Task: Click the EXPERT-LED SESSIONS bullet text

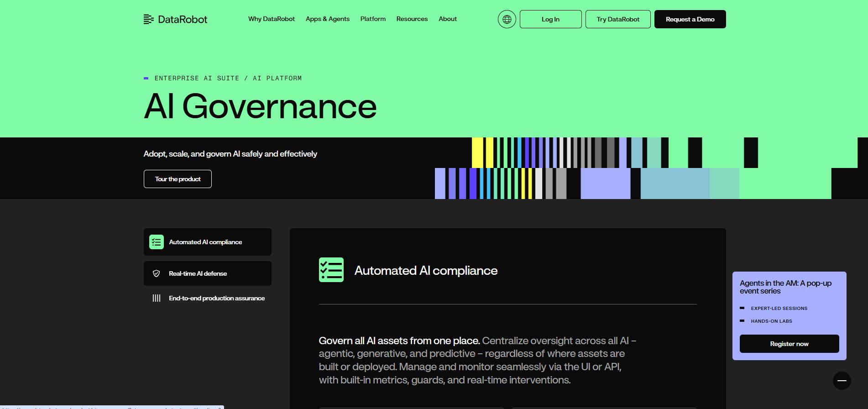Action: [779, 309]
